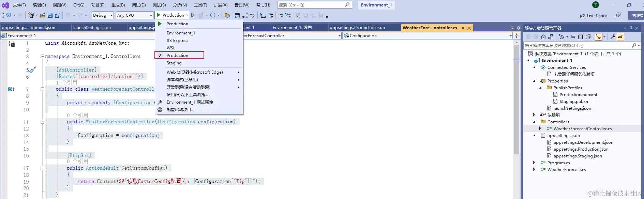Select Environment_1 in the profile menu
The height and width of the screenshot is (199, 644).
tap(198, 33)
